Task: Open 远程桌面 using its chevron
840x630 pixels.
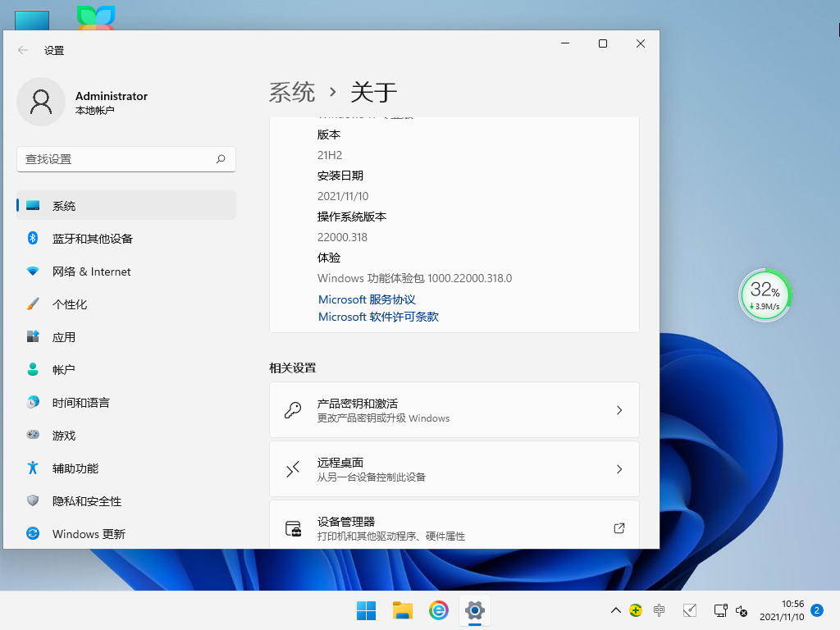Action: point(619,469)
